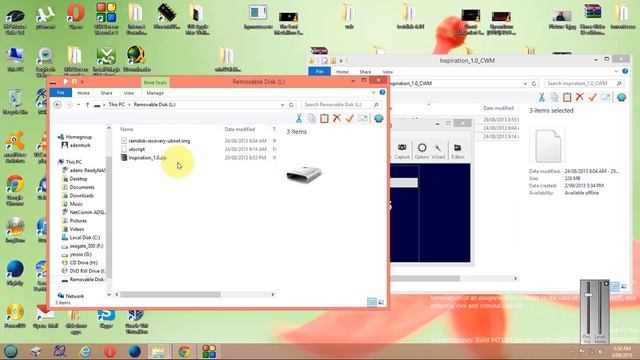This screenshot has width=640, height=360.
Task: Blue globe icon in Inspiration_1.0_CWM window
Action: 621,97
